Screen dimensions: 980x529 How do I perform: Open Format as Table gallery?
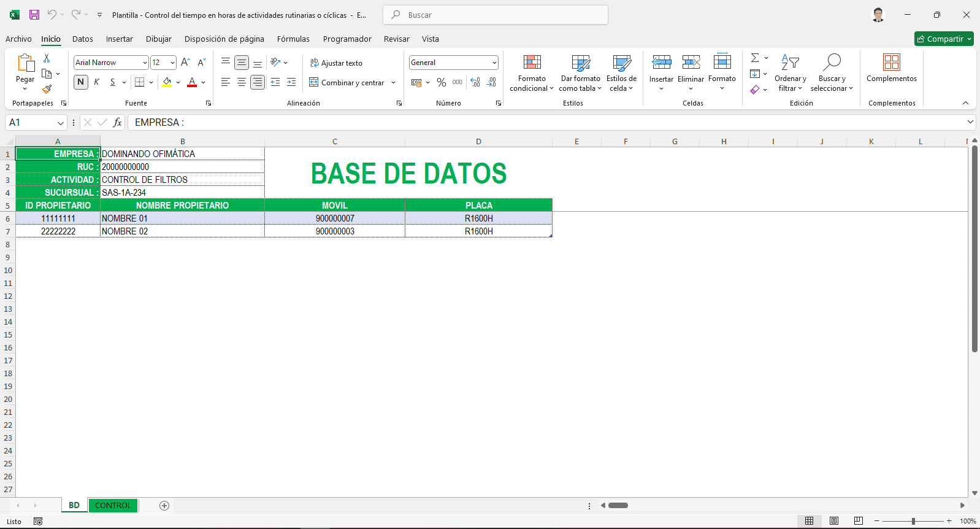pos(580,73)
